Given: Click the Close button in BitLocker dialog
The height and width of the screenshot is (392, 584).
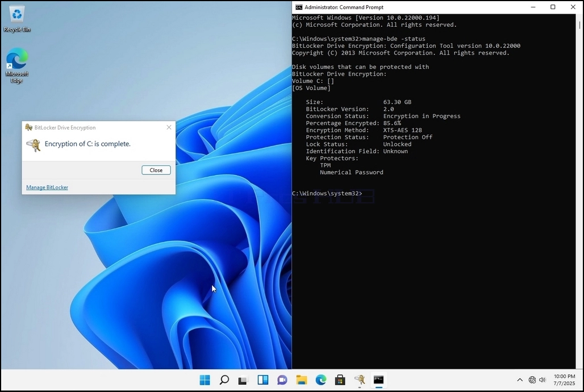Looking at the screenshot, I should tap(156, 170).
